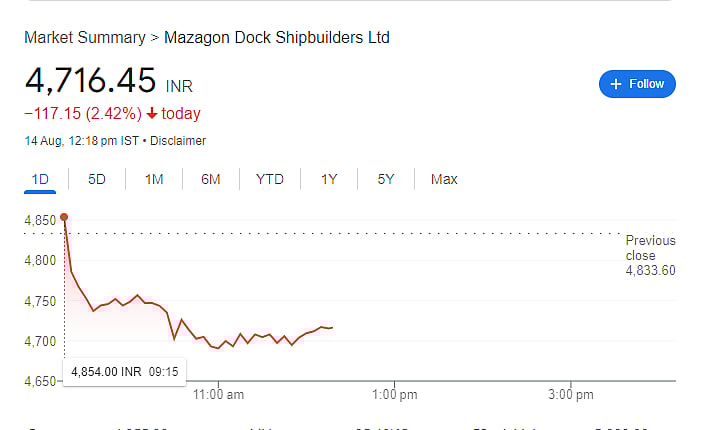Select the YTD tab

[270, 179]
